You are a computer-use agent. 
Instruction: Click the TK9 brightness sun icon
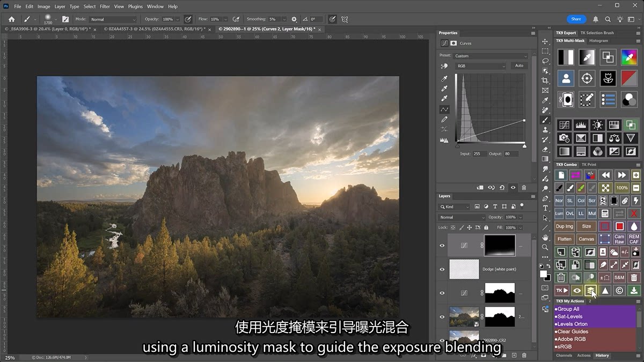tap(597, 125)
